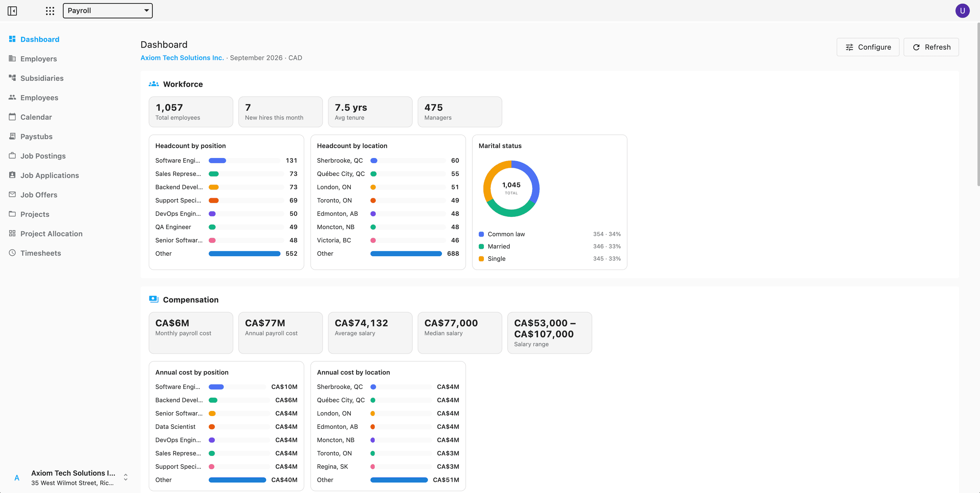The height and width of the screenshot is (493, 980).
Task: Click the Projects folder icon
Action: pos(12,213)
